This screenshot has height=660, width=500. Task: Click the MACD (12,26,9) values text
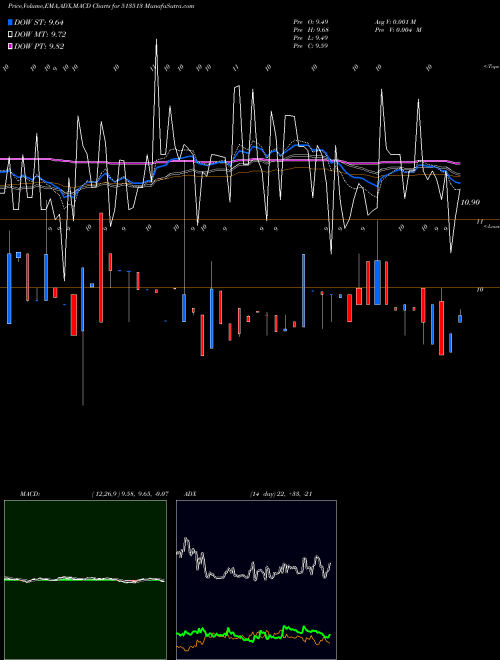[130, 494]
